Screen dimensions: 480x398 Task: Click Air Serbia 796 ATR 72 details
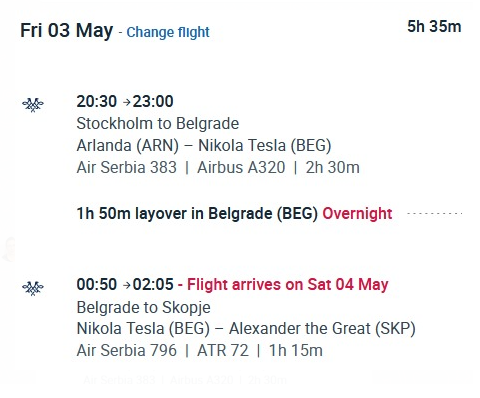pyautogui.click(x=200, y=351)
